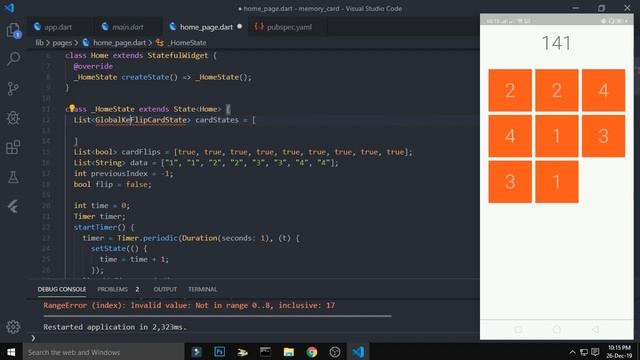
Task: Tap card showing 1 in bottom row
Action: point(557,182)
